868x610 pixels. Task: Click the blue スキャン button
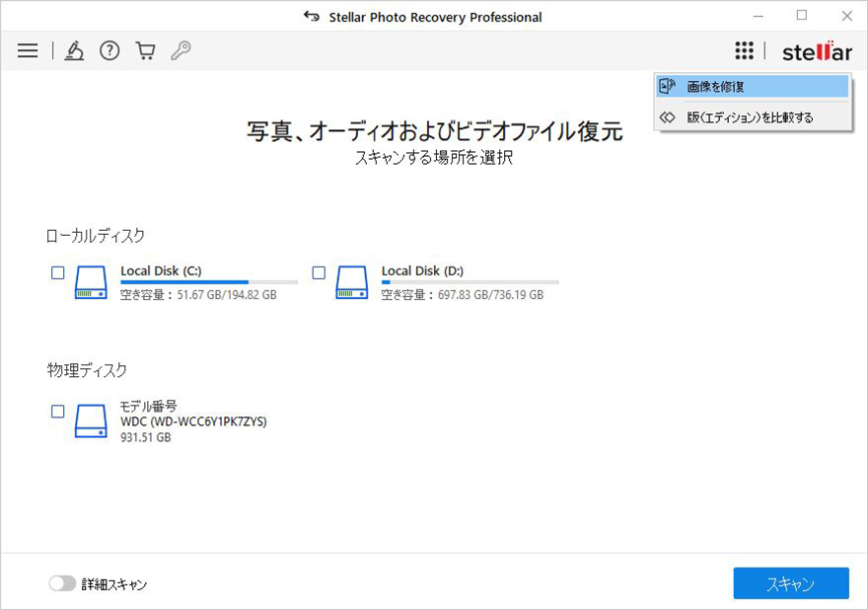pos(790,583)
